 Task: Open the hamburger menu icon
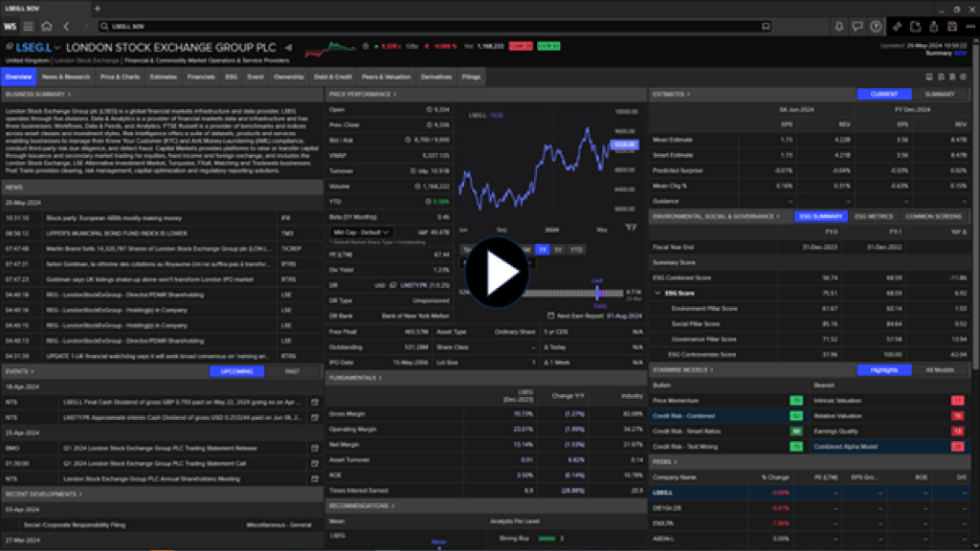tap(28, 27)
